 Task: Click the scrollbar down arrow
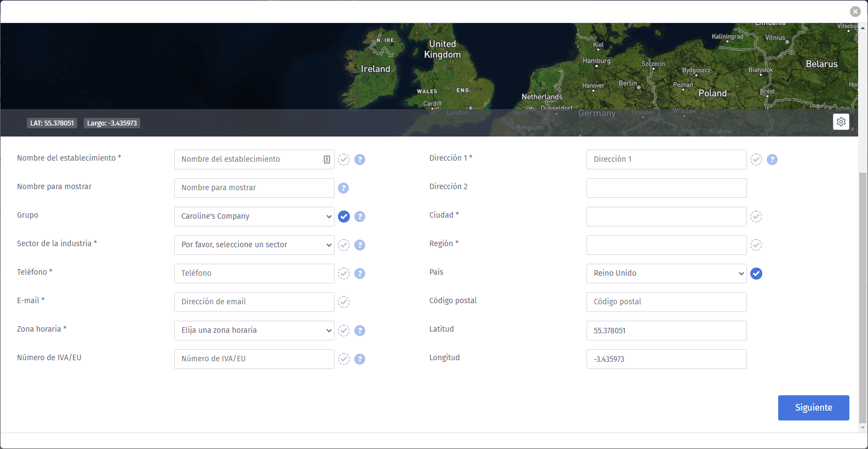pos(863,428)
